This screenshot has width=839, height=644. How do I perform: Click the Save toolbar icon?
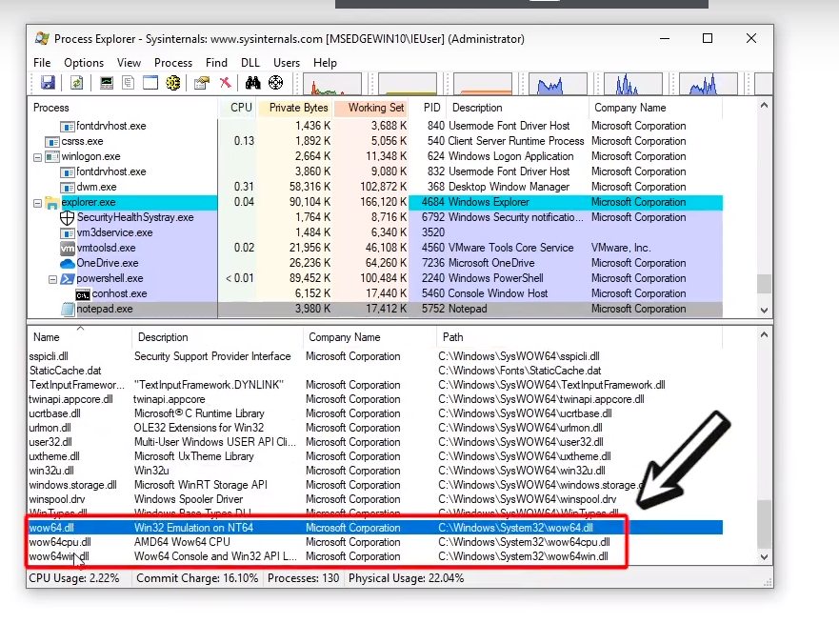pos(49,83)
